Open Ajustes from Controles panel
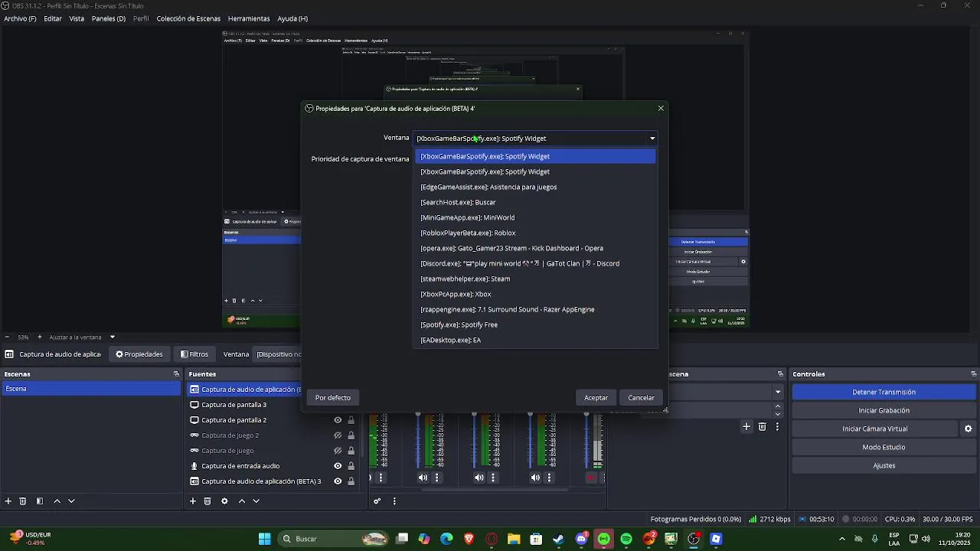The image size is (980, 551). [884, 465]
